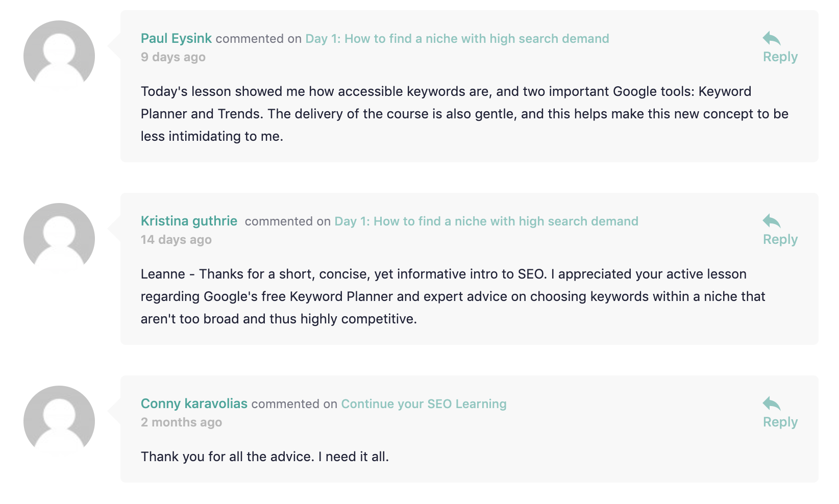
Task: Open Conny karavolias's profile name link
Action: [x=194, y=404]
